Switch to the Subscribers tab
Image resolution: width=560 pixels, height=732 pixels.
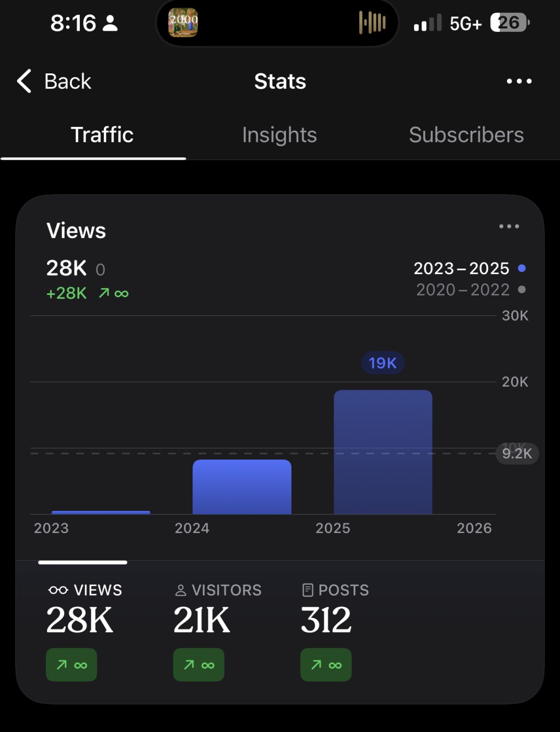[466, 135]
